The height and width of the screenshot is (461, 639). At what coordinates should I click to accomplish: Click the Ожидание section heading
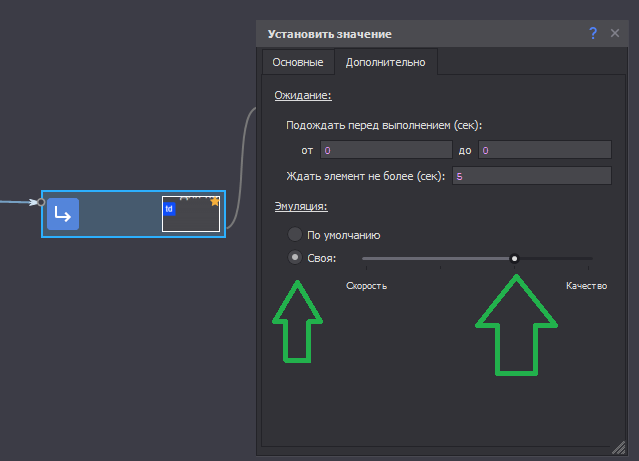tap(303, 96)
